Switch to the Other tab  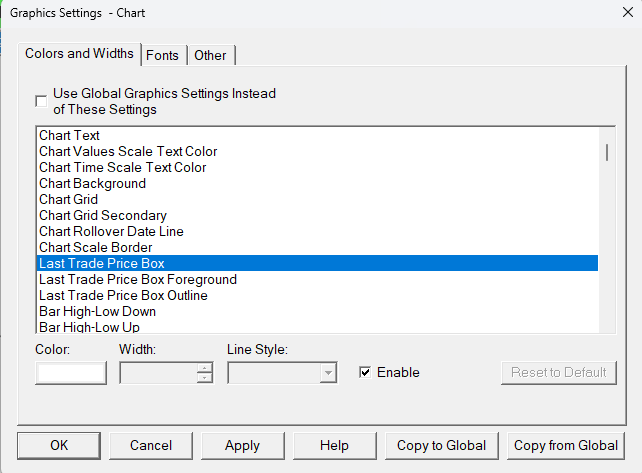[210, 55]
